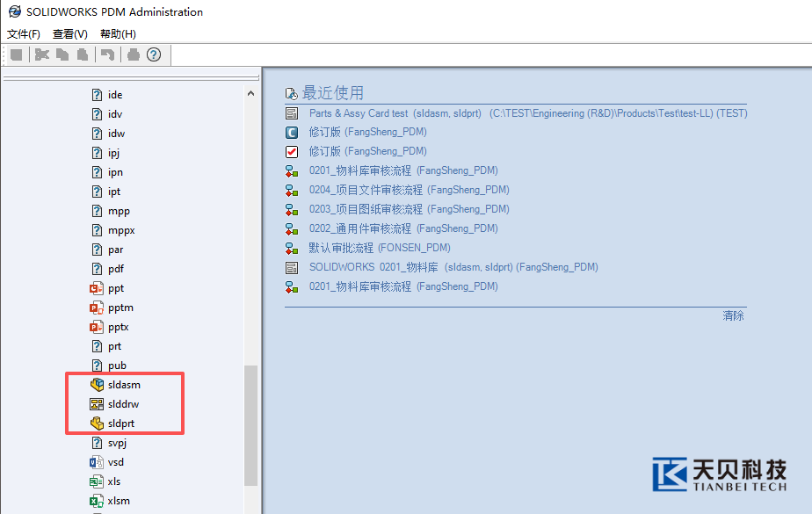Select the par file type entry
Screen dimensions: 812x514
click(x=116, y=250)
